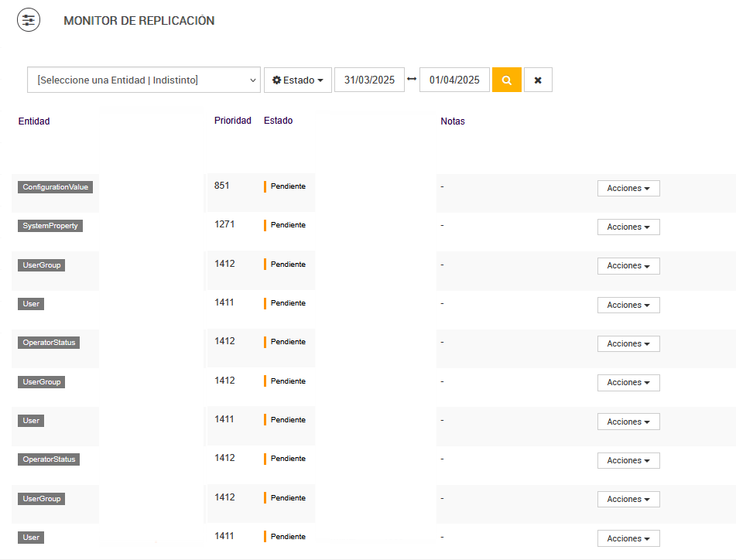Image resolution: width=736 pixels, height=560 pixels.
Task: Click the ConfigurationValue entity tag
Action: [x=56, y=187]
